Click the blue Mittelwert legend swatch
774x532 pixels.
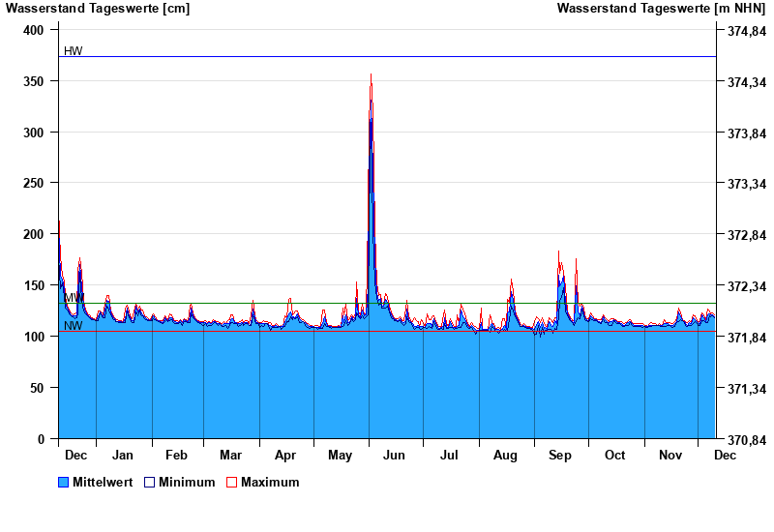pyautogui.click(x=64, y=482)
